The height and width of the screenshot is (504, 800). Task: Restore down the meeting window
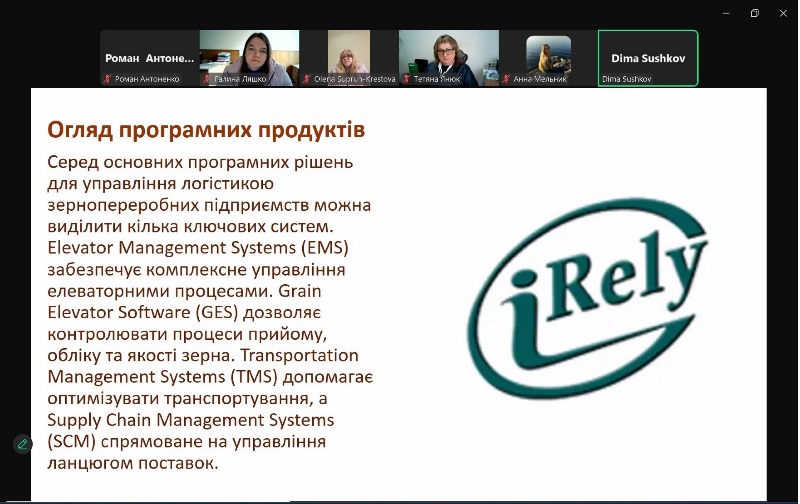tap(755, 13)
